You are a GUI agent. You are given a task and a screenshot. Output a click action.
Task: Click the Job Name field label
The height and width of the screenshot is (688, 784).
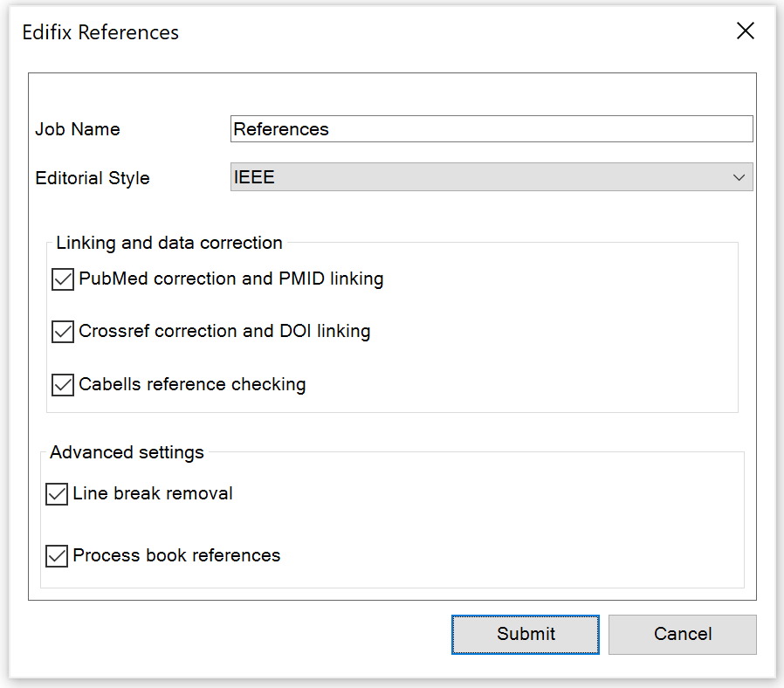78,129
